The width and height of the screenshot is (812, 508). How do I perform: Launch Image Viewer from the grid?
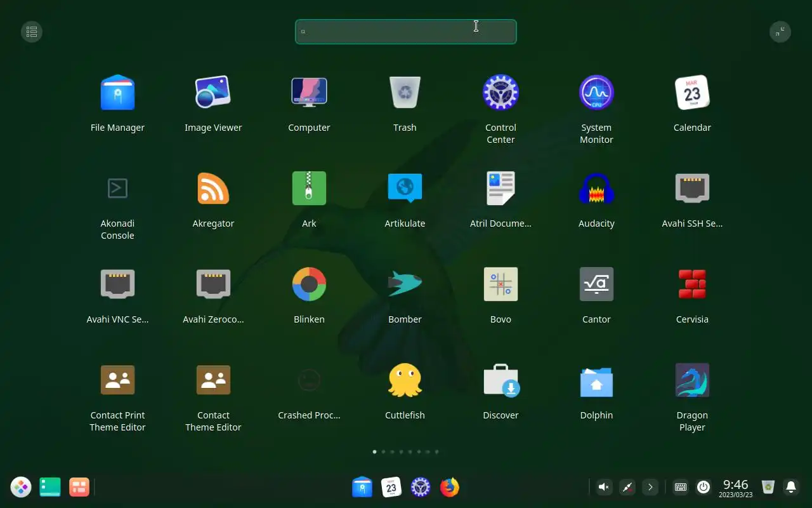tap(213, 93)
